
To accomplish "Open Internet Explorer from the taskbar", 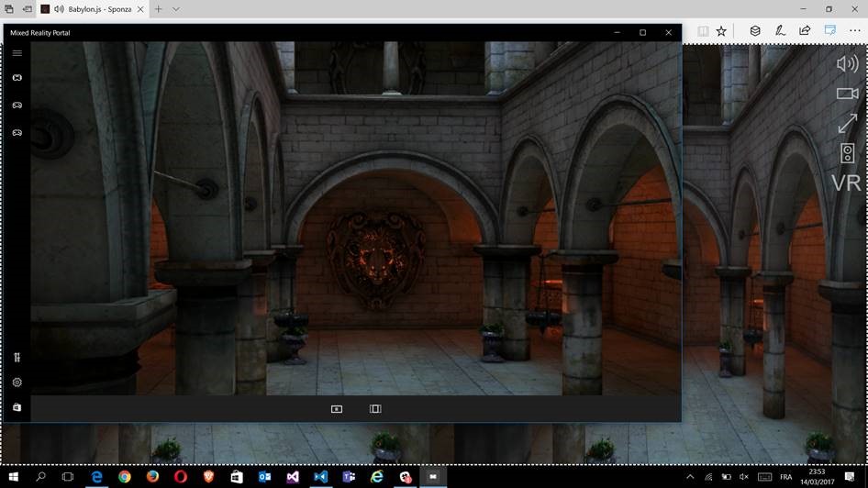I will (377, 477).
